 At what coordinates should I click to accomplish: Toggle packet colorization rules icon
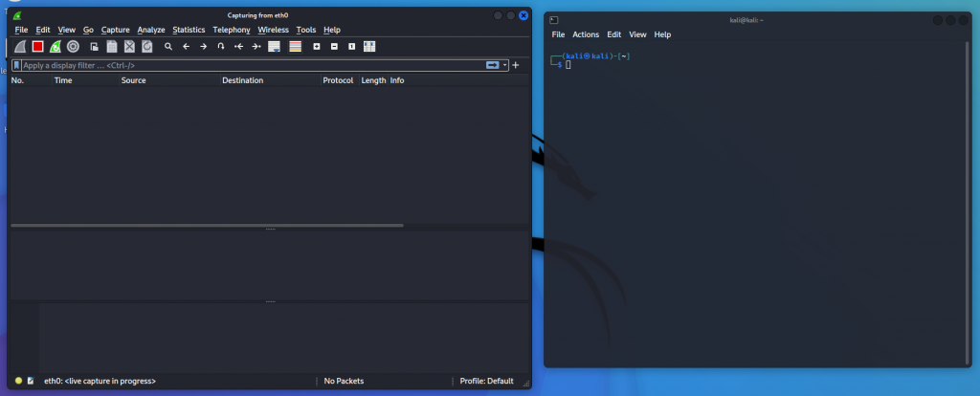(x=295, y=46)
